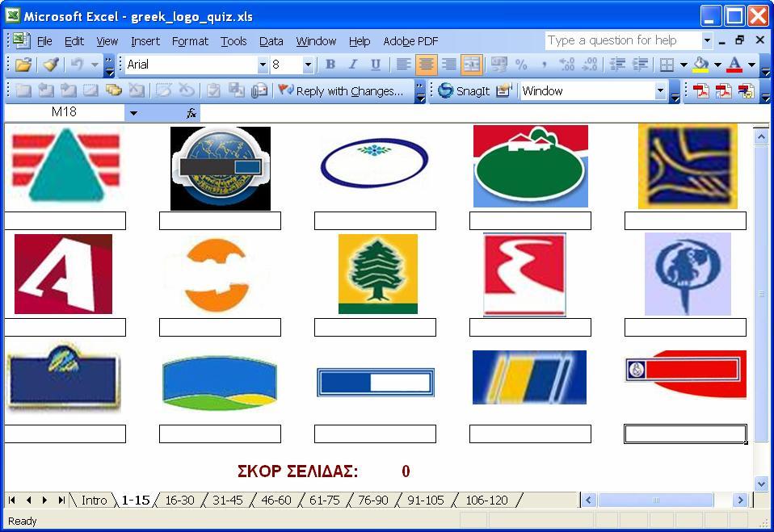
Task: Click the Open folder icon
Action: tap(23, 65)
